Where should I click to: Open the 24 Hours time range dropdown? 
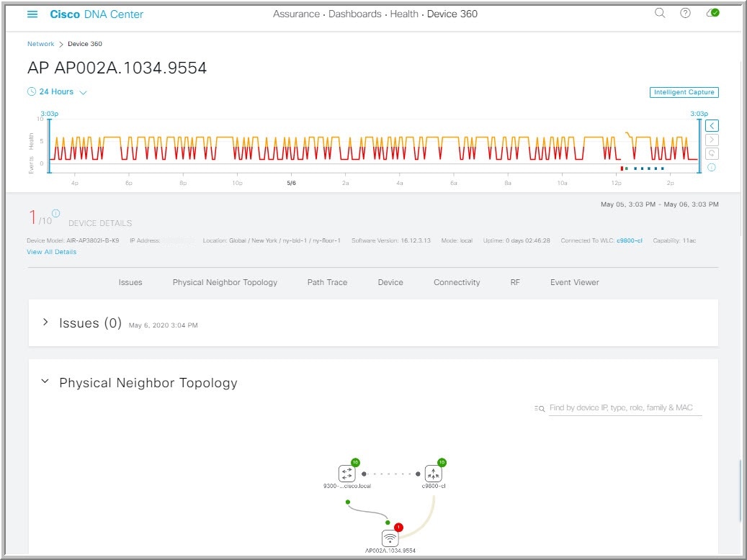pos(57,92)
